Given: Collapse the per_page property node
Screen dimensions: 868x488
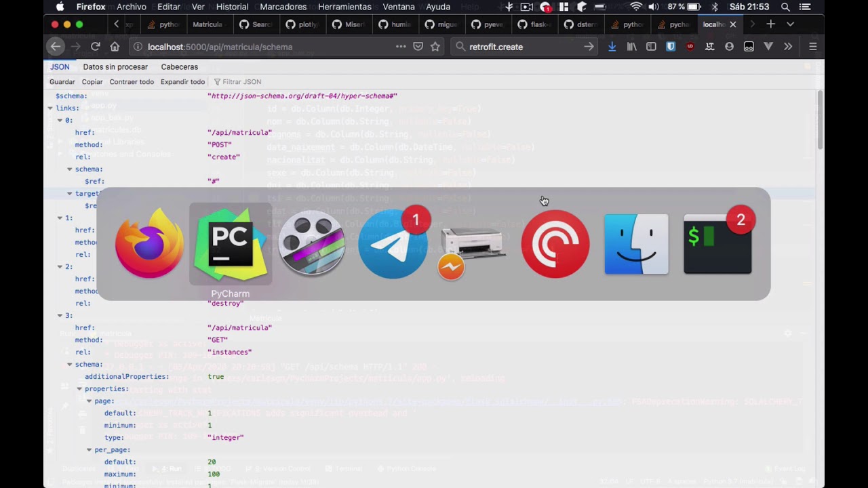Looking at the screenshot, I should point(89,450).
